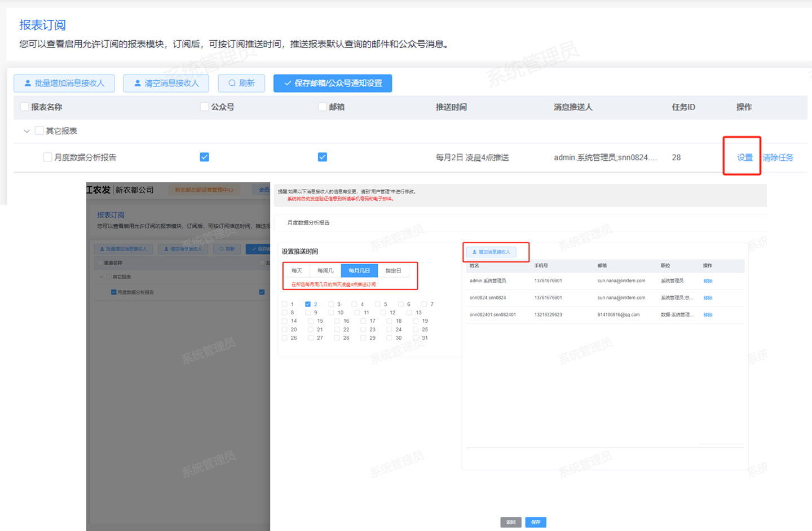Collapse the 其它报表 tree row chevron

pyautogui.click(x=27, y=131)
